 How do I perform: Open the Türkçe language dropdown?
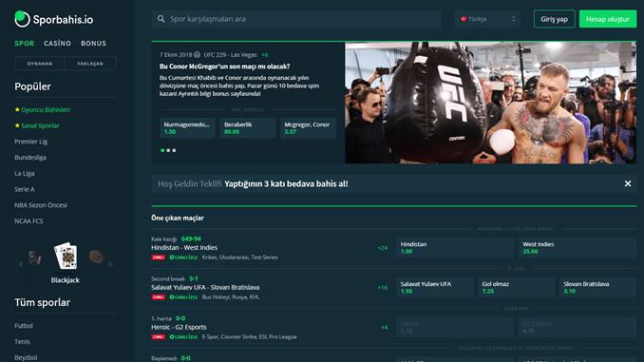click(x=487, y=19)
